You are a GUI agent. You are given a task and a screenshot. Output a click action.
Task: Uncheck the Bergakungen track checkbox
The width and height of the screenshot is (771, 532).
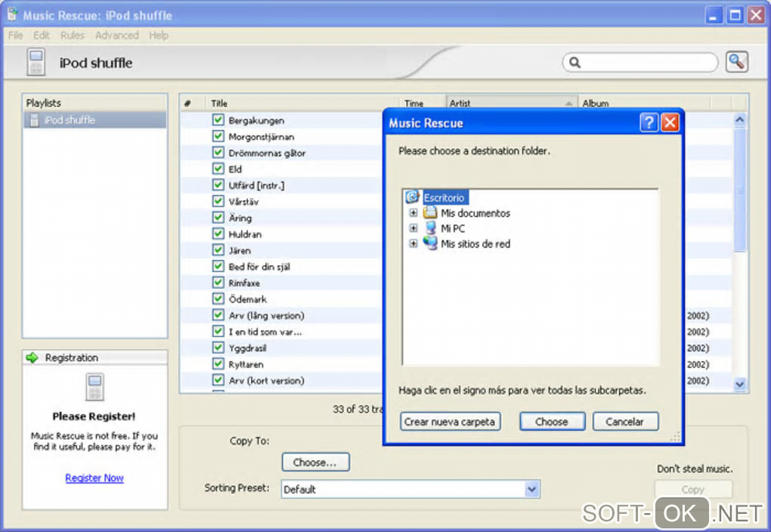218,119
